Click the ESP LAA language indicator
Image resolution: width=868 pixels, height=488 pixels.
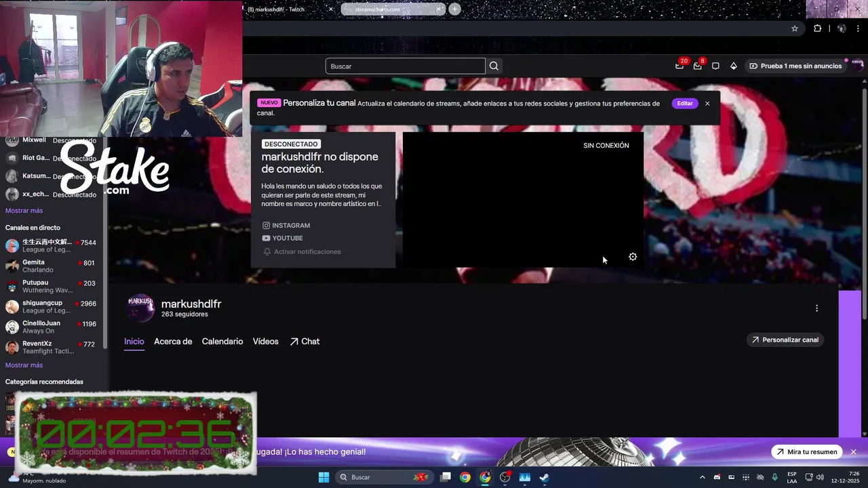pos(792,477)
